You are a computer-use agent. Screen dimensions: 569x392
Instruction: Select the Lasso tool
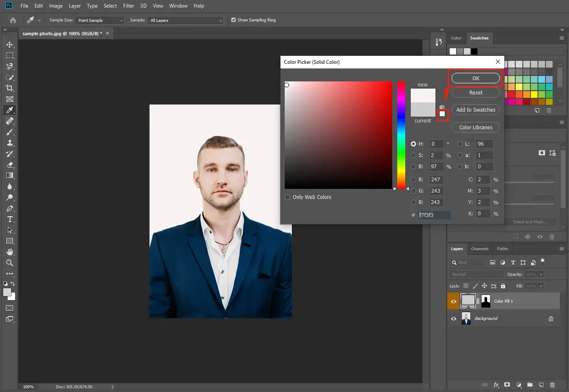pyautogui.click(x=10, y=66)
